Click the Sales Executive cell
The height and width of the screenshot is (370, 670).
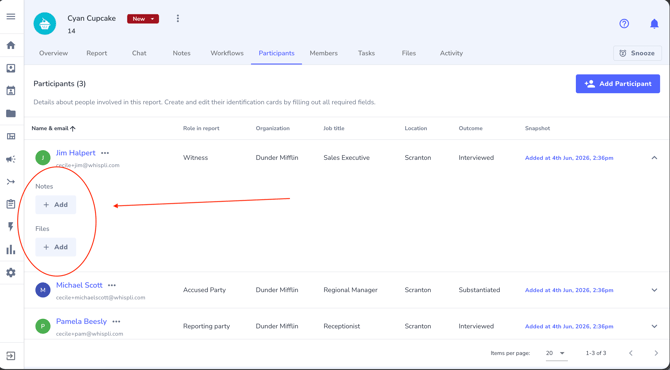(x=346, y=158)
